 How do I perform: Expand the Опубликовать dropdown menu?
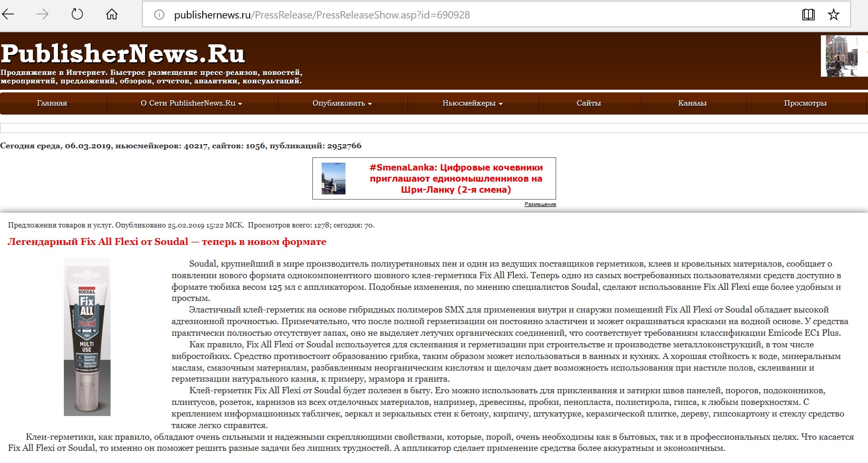pos(342,103)
